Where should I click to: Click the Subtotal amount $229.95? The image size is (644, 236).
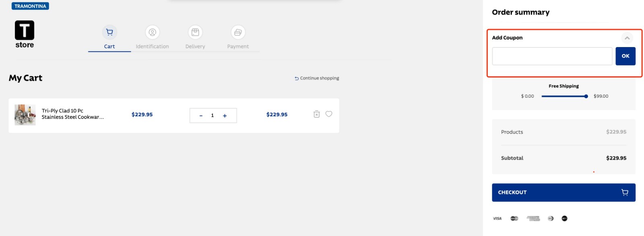pos(616,158)
